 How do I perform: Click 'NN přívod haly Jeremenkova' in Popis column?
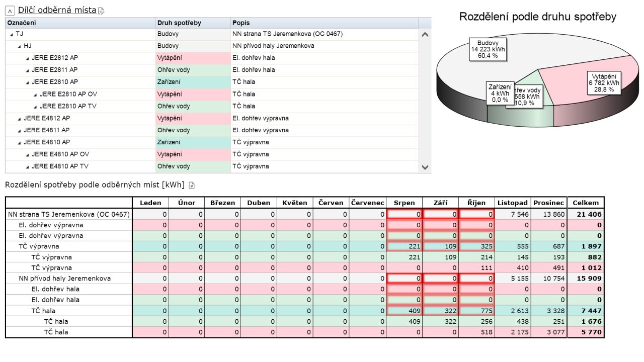[273, 46]
